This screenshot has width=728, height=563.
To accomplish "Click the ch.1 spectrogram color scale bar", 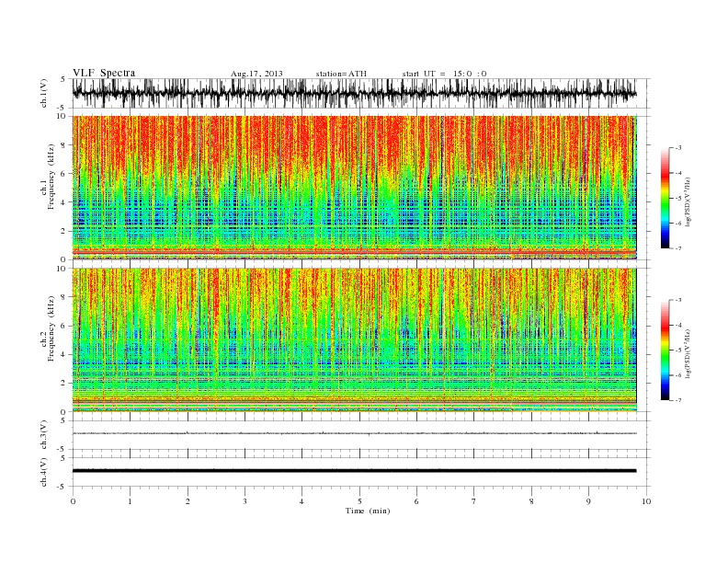I will pyautogui.click(x=665, y=199).
